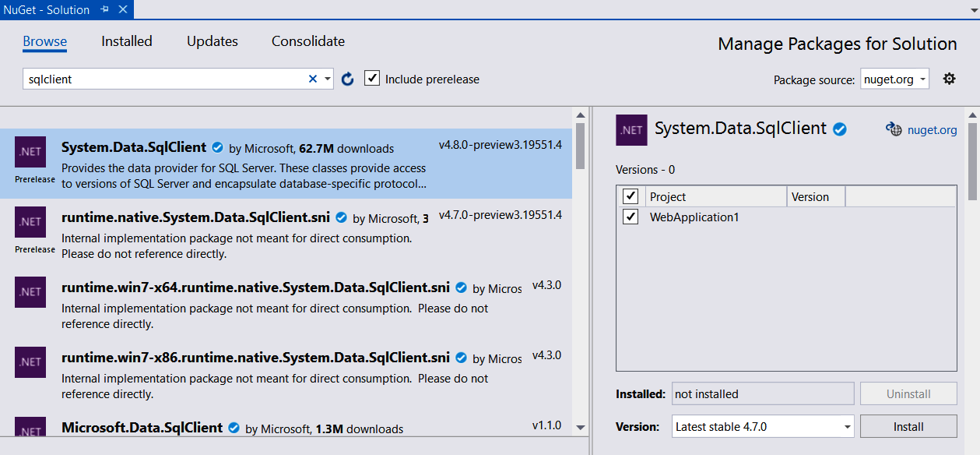Screen dimensions: 980x455
Task: Close the NuGet - Solution tab
Action: [x=122, y=9]
